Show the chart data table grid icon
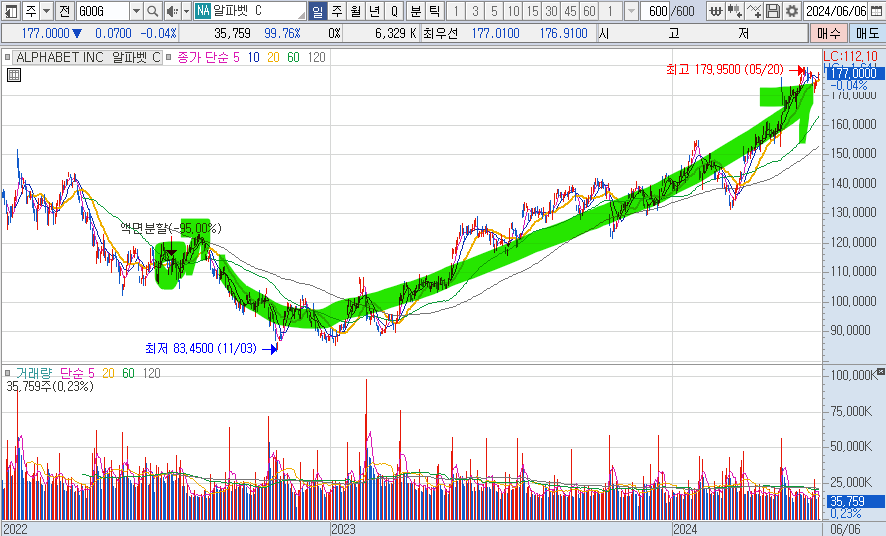Image resolution: width=886 pixels, height=536 pixels. (14, 75)
